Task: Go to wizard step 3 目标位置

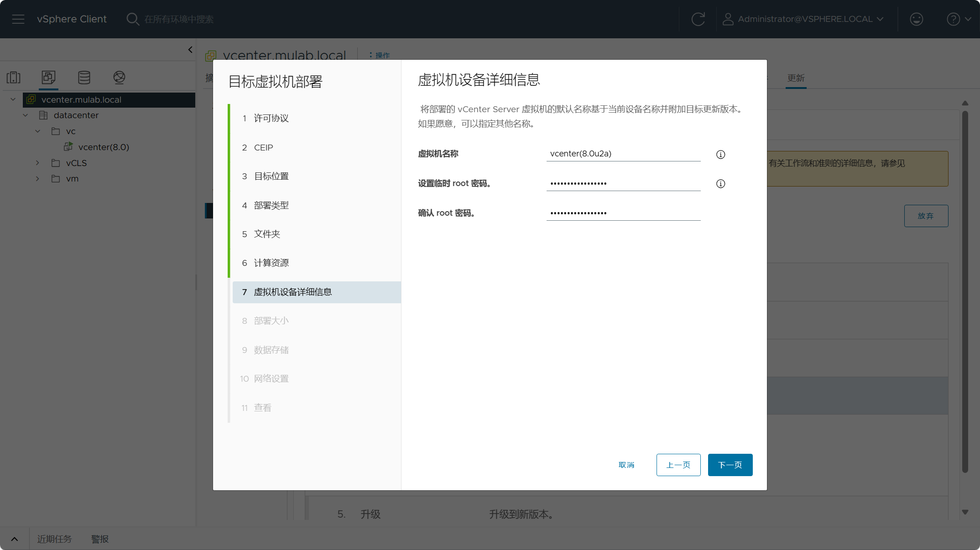Action: coord(271,176)
